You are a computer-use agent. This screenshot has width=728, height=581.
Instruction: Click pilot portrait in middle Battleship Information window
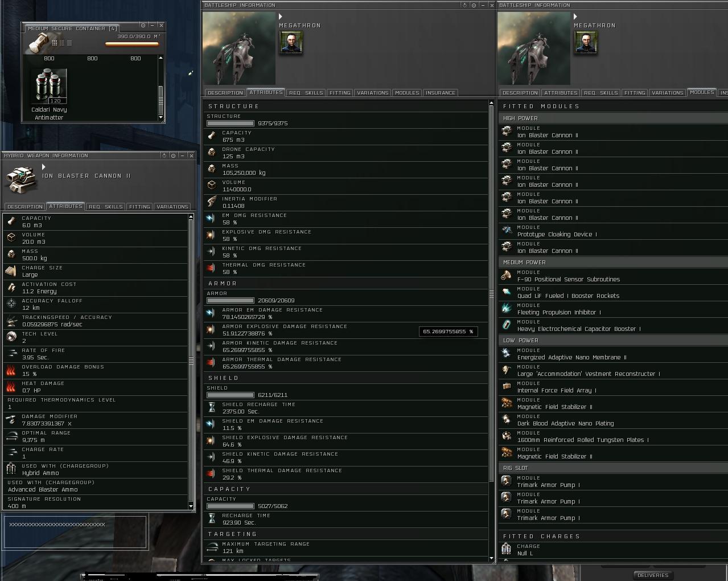(291, 43)
